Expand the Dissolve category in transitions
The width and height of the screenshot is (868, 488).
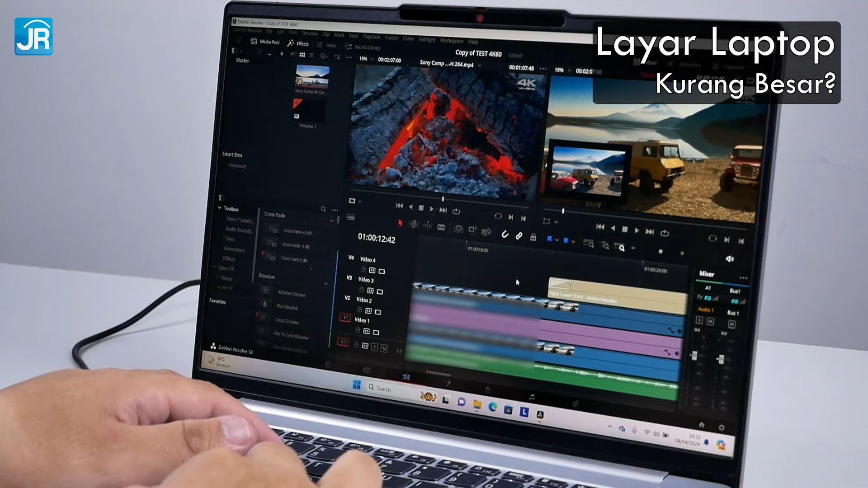tap(326, 283)
